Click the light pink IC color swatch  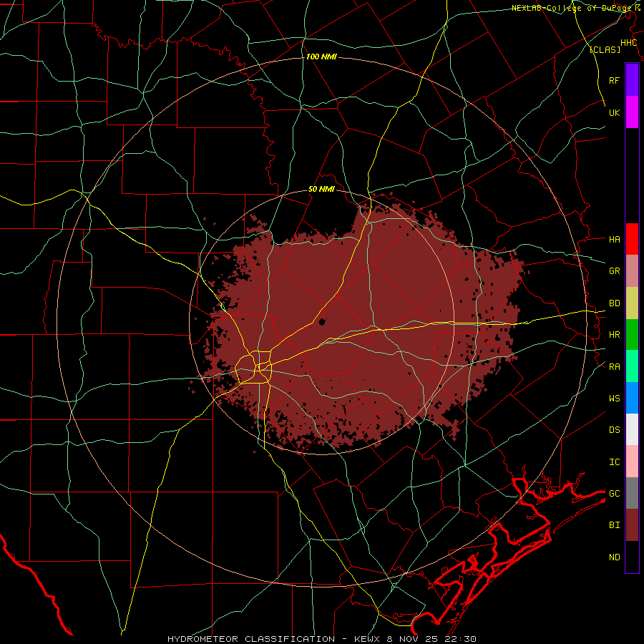[x=632, y=462]
